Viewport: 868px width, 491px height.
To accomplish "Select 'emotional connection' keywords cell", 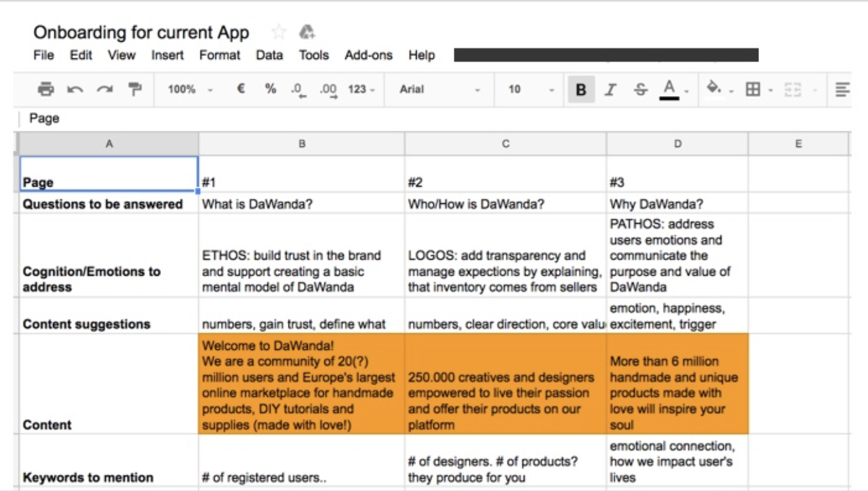I will 677,461.
